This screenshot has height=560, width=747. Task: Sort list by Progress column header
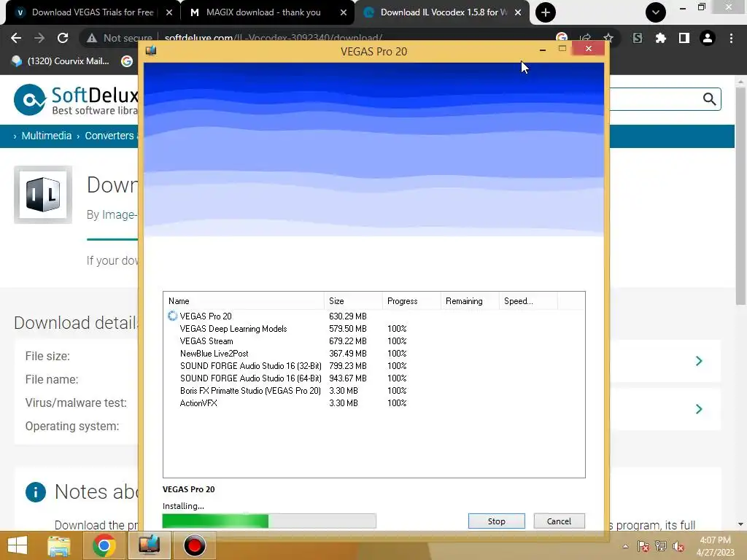point(411,301)
